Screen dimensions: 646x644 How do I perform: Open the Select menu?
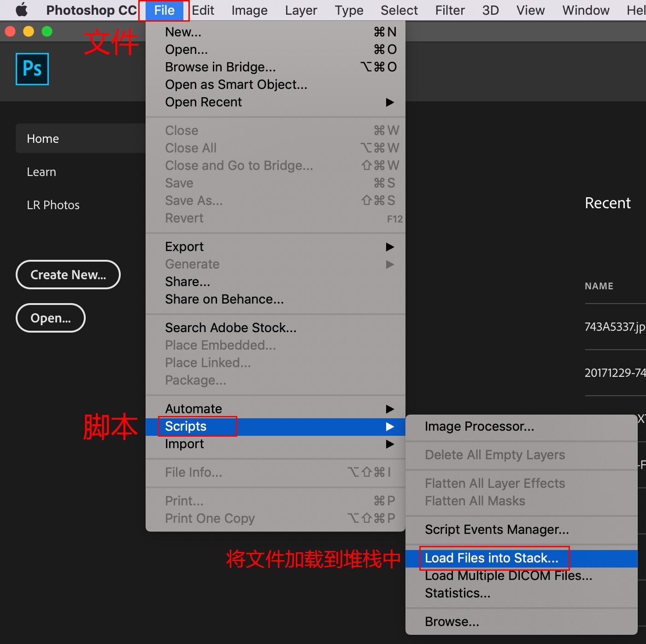tap(399, 10)
